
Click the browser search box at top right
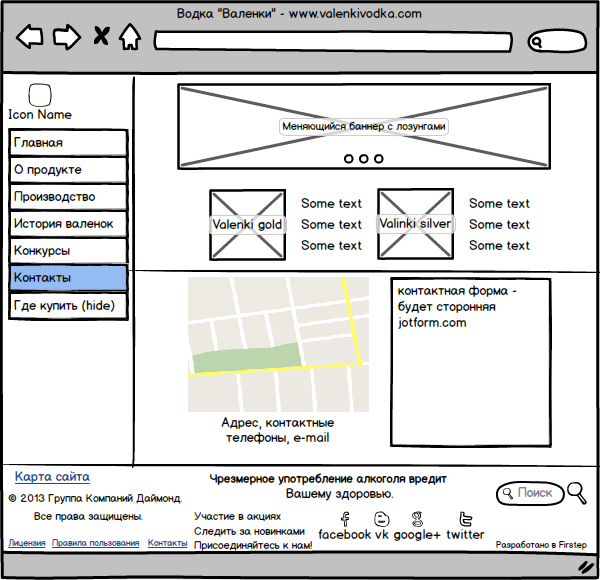(x=557, y=41)
